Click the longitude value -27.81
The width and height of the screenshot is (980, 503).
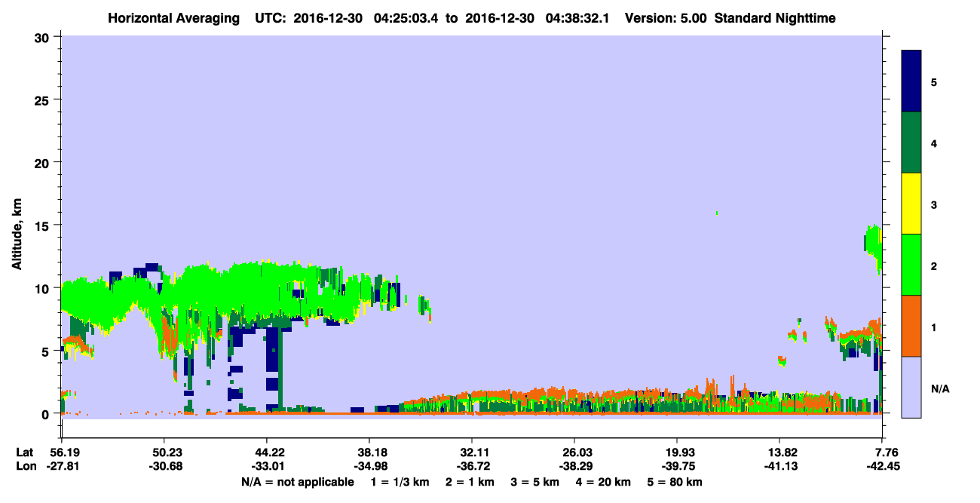62,466
